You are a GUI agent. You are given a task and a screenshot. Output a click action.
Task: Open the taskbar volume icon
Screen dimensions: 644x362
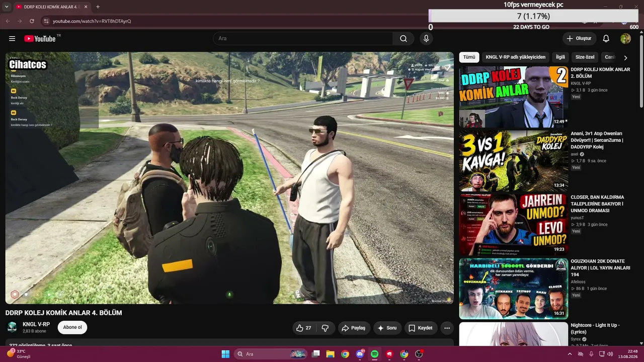click(x=610, y=354)
